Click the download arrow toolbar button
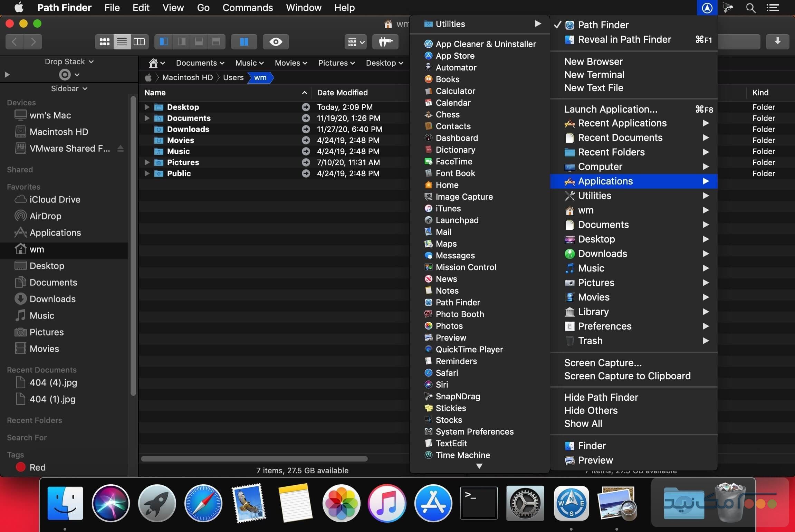This screenshot has height=532, width=795. pyautogui.click(x=777, y=41)
